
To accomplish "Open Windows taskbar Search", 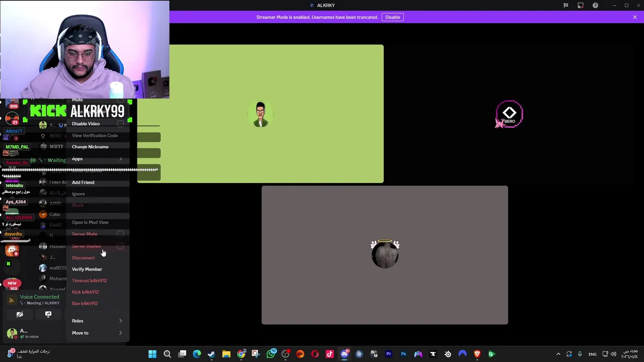I will pyautogui.click(x=168, y=354).
